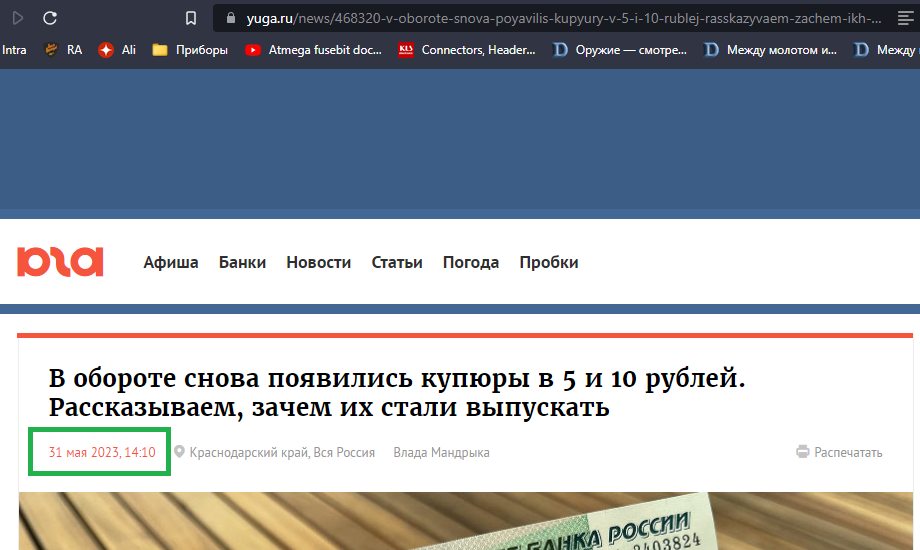Open the reader mode icon in address bar
This screenshot has width=920, height=550.
pos(905,18)
